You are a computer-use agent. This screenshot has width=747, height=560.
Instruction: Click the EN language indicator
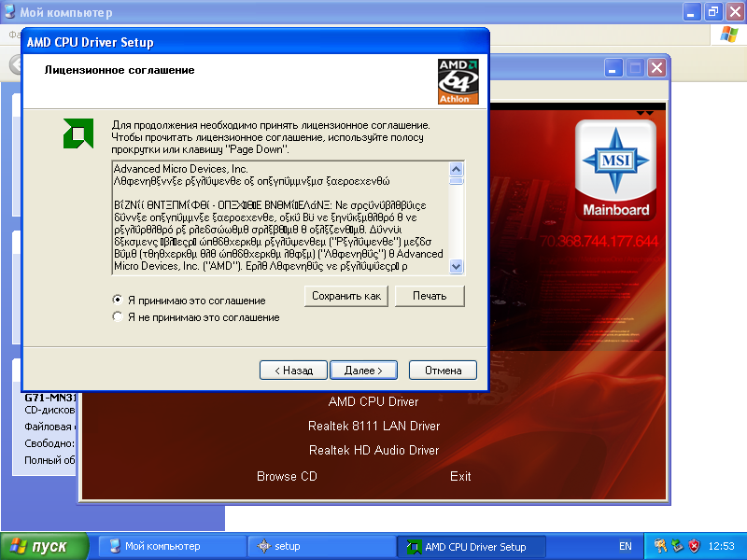pos(625,546)
